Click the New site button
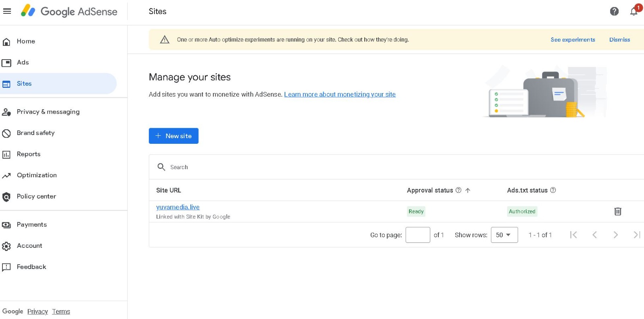The width and height of the screenshot is (644, 319). click(173, 136)
